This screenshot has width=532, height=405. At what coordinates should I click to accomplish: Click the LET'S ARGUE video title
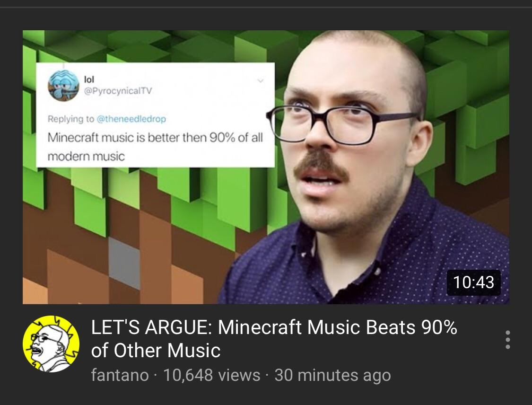[x=274, y=339]
